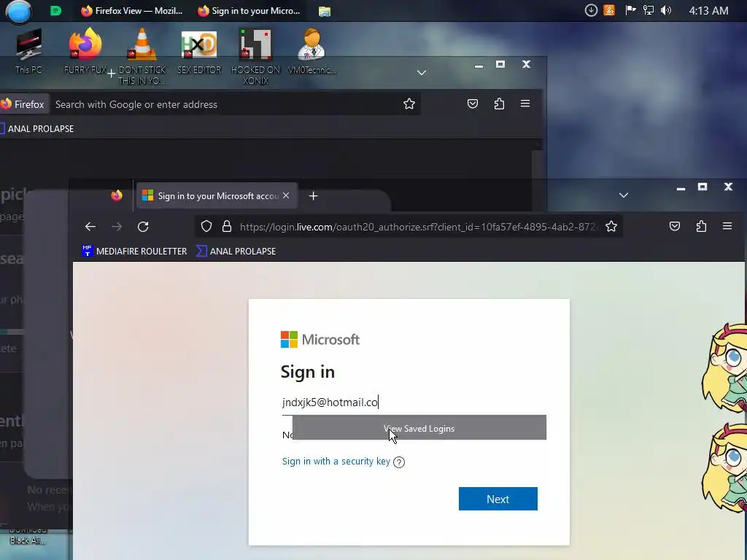This screenshot has height=560, width=747.
Task: Go forward one page
Action: 117,227
